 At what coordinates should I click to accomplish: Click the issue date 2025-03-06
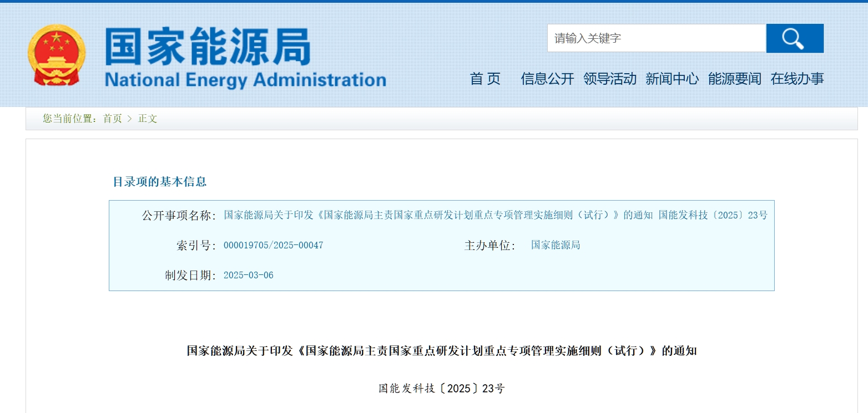point(248,275)
